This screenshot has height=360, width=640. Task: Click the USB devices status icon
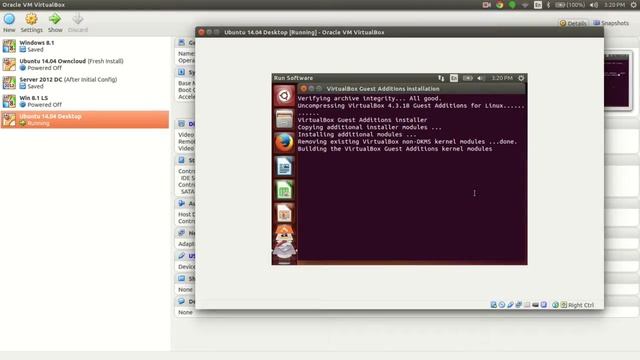(x=510, y=305)
